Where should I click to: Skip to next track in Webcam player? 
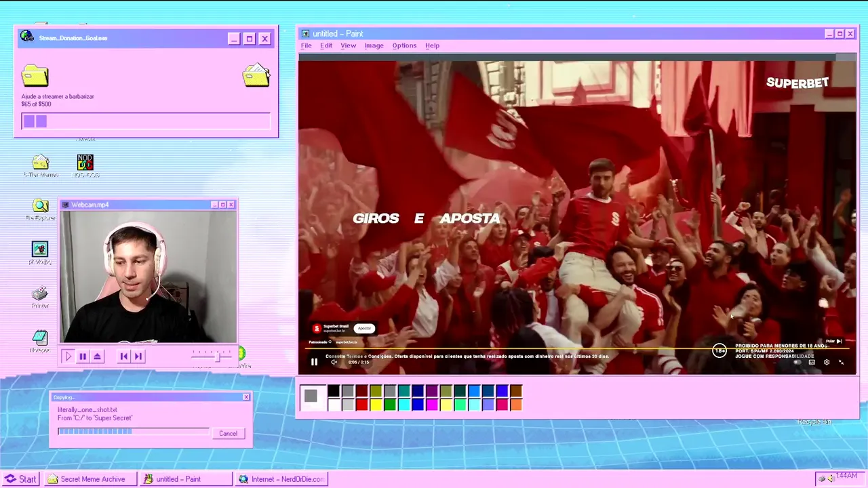click(x=138, y=356)
